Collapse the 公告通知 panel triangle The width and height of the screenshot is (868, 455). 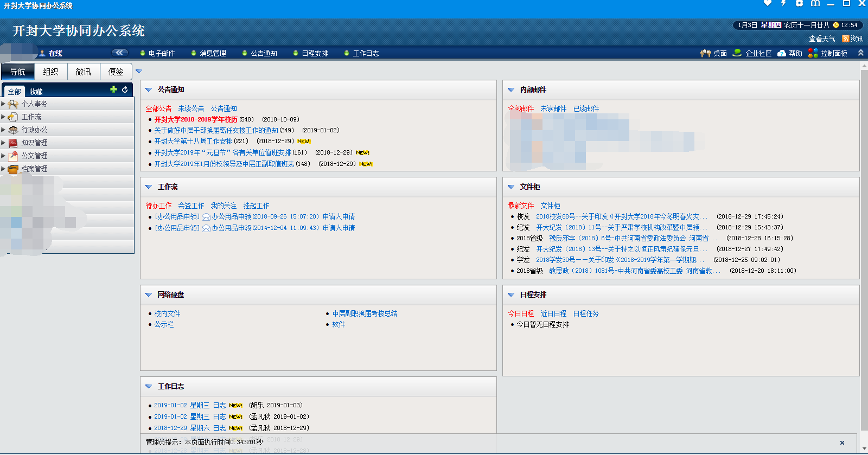148,89
